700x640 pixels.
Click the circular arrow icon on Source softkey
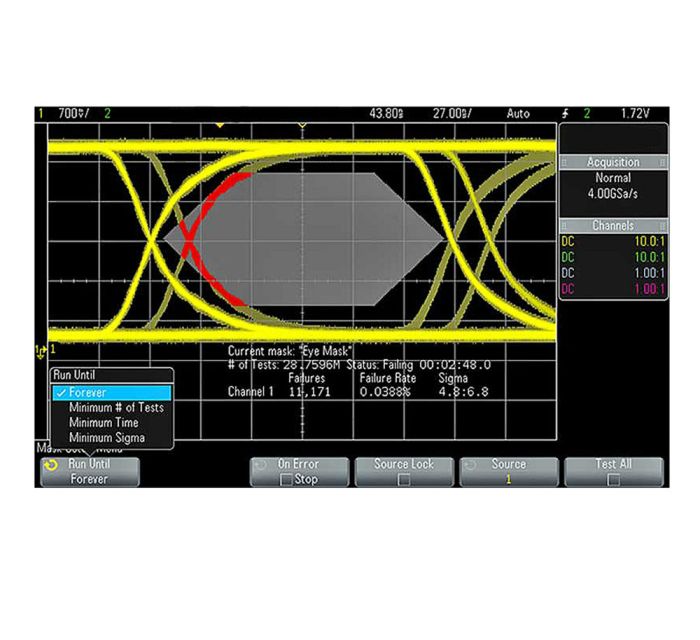[x=469, y=465]
